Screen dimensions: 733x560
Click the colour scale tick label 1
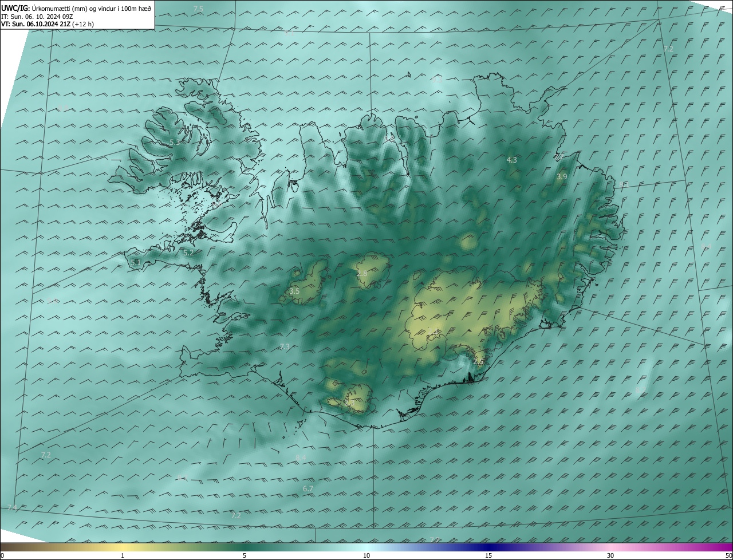[123, 555]
